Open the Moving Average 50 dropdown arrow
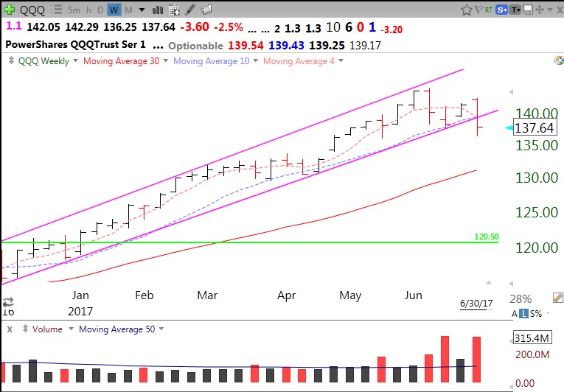Viewport: 564px width, 392px height. point(161,329)
